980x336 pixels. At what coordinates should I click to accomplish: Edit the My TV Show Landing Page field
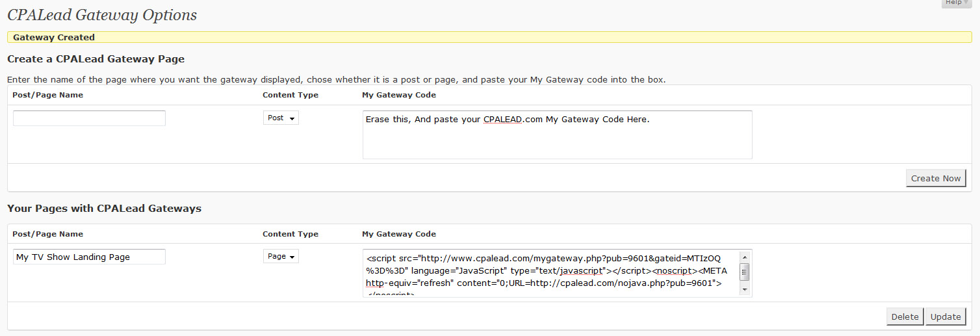89,257
